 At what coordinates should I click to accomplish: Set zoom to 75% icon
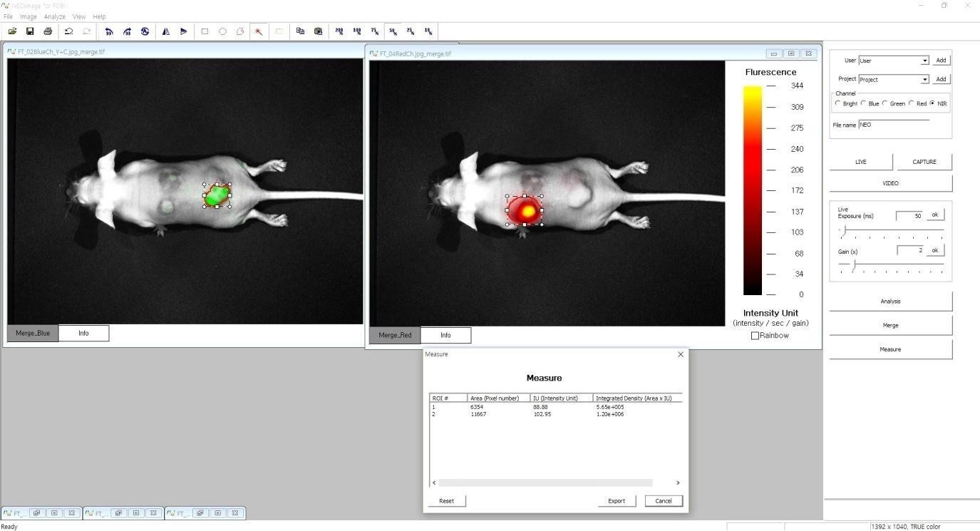[374, 31]
